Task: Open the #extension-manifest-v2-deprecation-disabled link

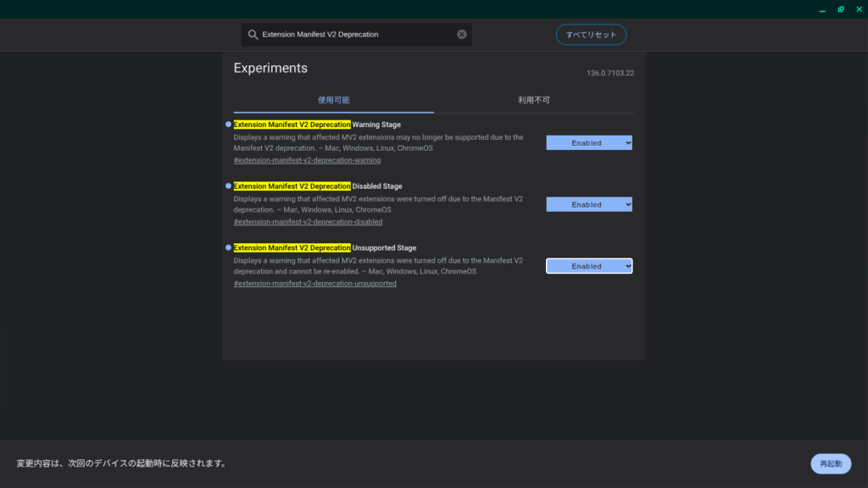Action: click(x=308, y=222)
